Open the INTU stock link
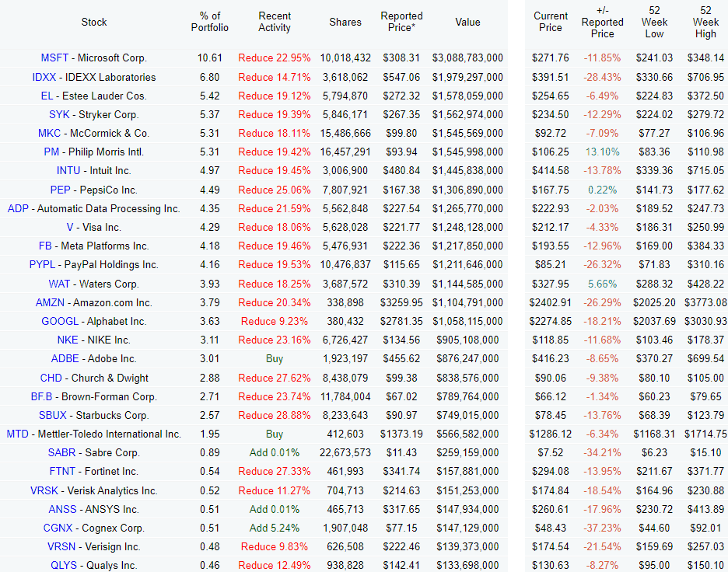 [68, 171]
